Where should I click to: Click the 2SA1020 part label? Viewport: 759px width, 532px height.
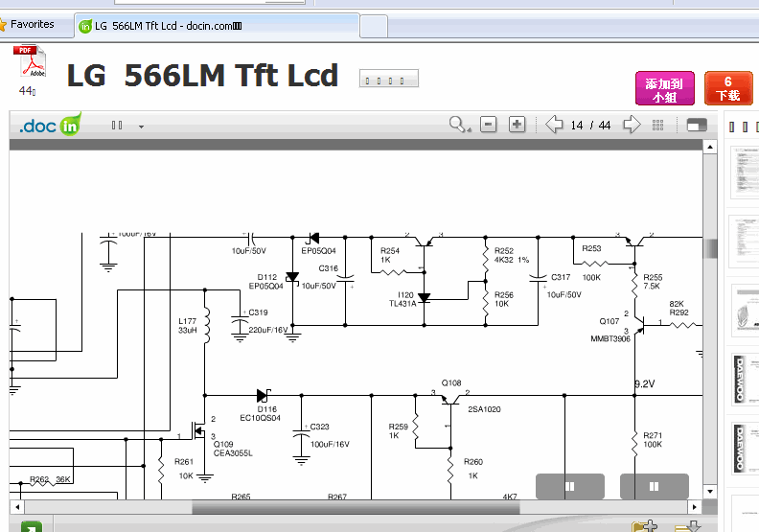click(x=484, y=409)
